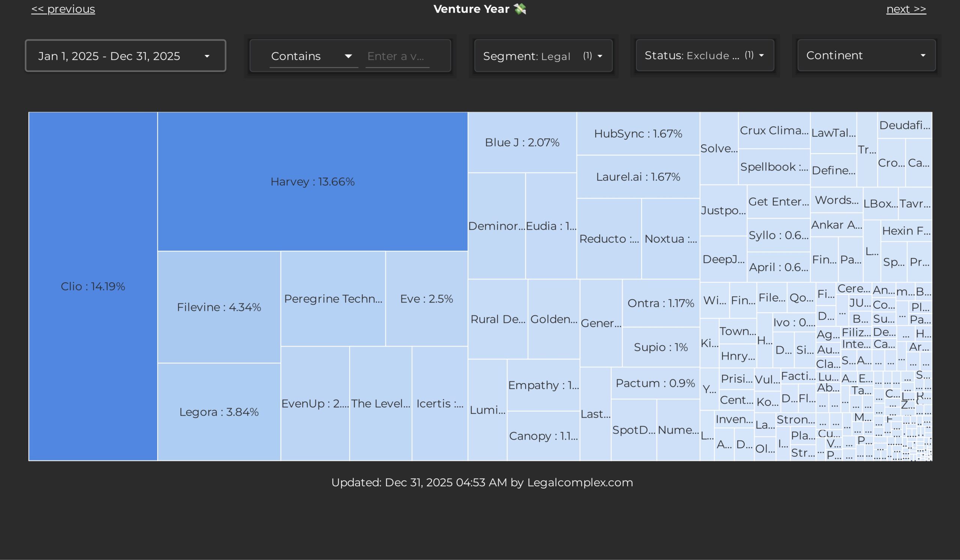Viewport: 960px width, 560px height.
Task: Click the Blue J 2.07% tile
Action: pos(522,142)
